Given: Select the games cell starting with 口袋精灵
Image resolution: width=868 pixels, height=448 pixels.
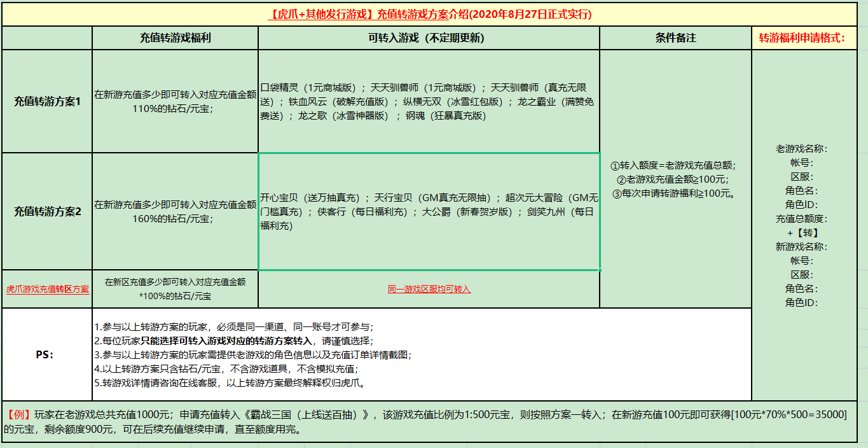Looking at the screenshot, I should tap(429, 101).
